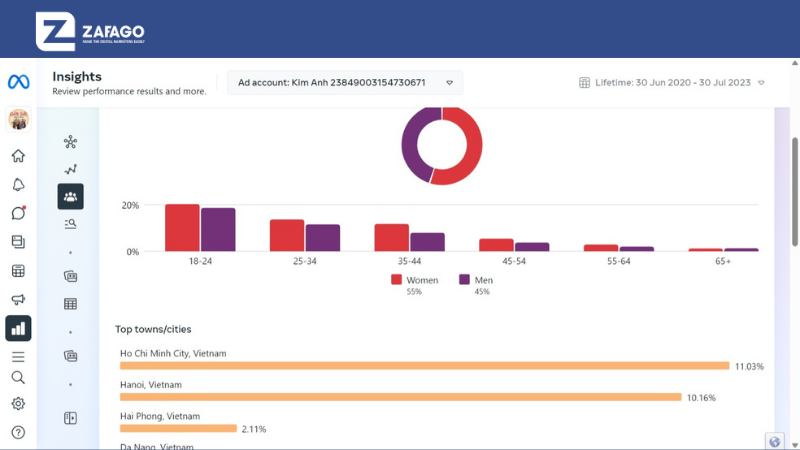Open the Ad account Kim Anh dropdown
The height and width of the screenshot is (450, 800).
[x=345, y=83]
